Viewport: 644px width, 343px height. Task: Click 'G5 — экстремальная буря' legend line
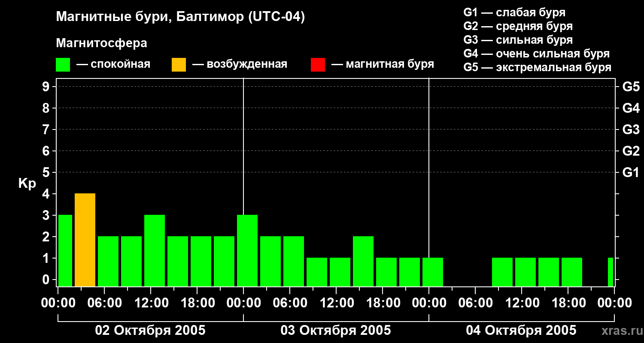click(538, 67)
